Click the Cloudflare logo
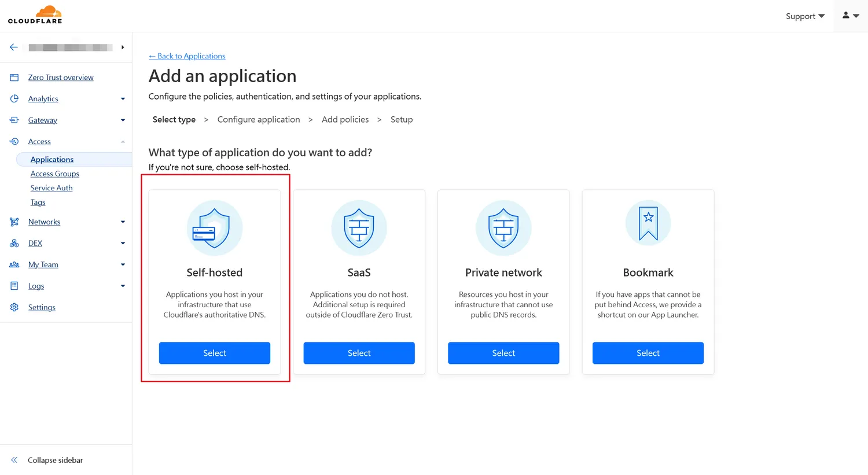Screen dimensions: 868x475 point(35,15)
